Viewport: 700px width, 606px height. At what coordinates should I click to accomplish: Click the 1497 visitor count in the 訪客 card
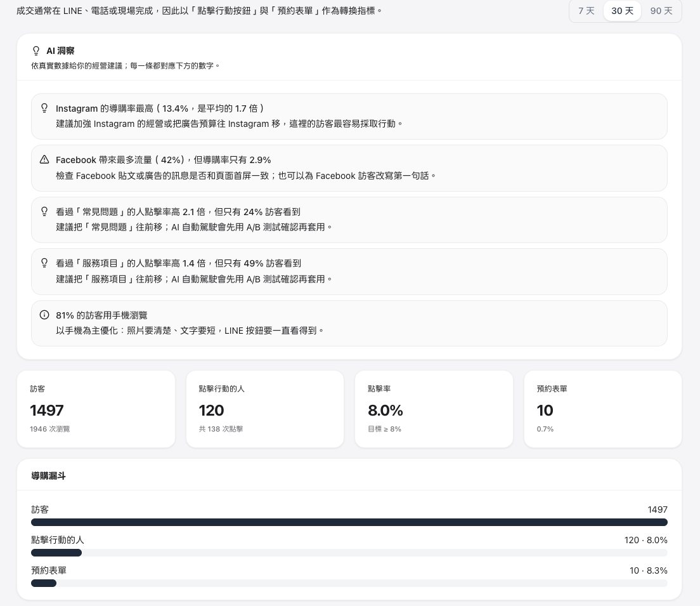(x=47, y=411)
